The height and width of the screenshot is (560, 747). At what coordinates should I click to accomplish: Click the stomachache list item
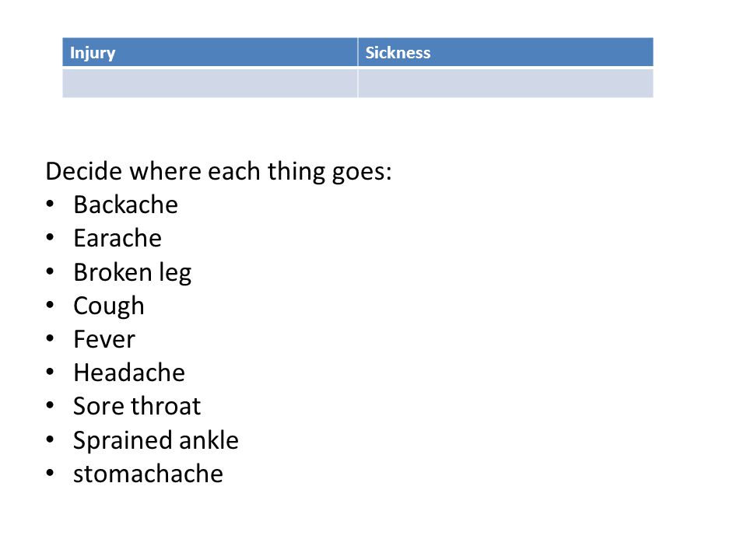pyautogui.click(x=148, y=474)
